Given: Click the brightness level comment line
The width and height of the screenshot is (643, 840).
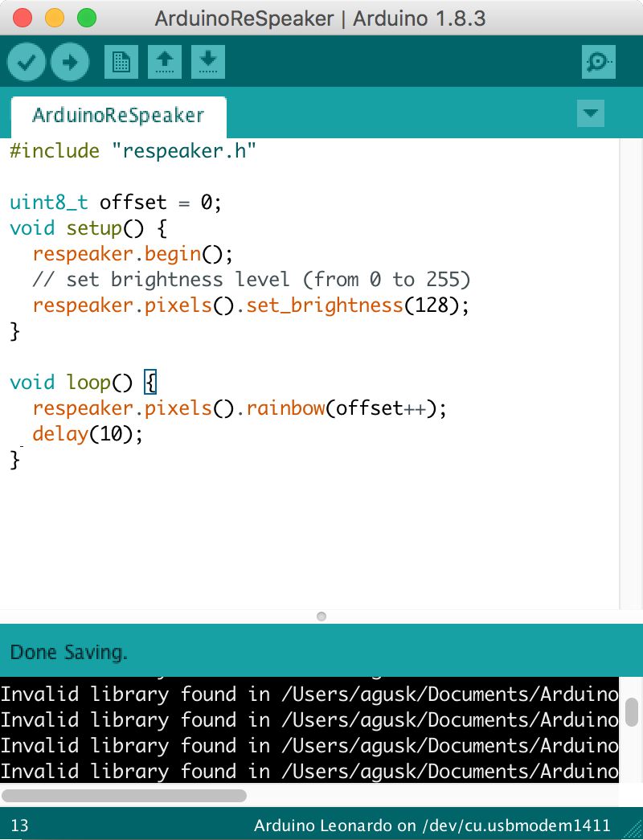Looking at the screenshot, I should click(x=252, y=280).
